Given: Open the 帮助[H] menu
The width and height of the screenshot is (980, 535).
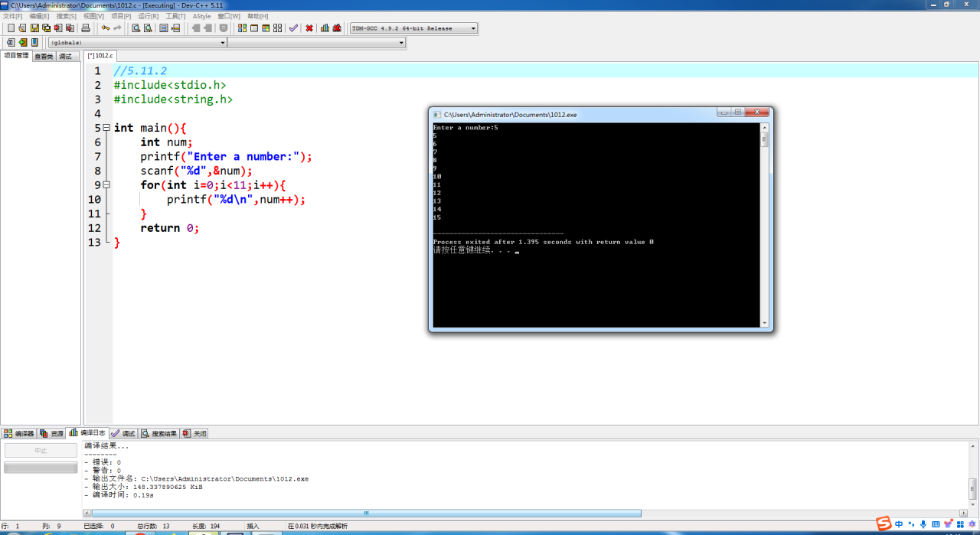Looking at the screenshot, I should 257,16.
